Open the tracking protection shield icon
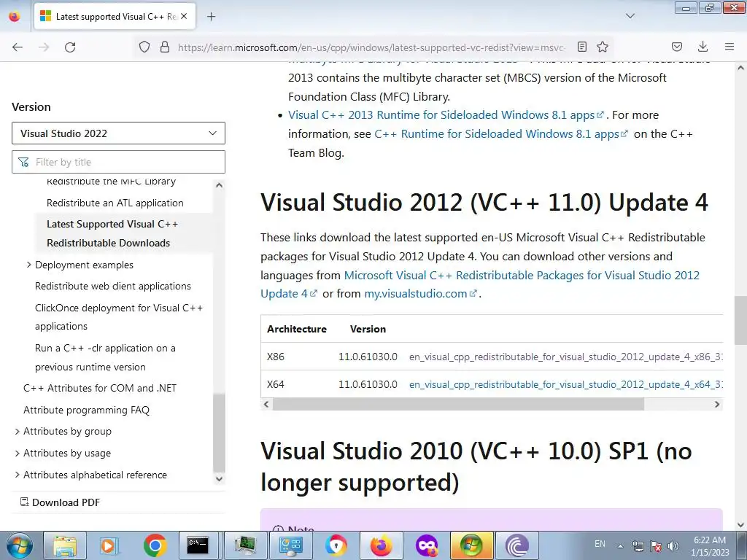 click(144, 47)
